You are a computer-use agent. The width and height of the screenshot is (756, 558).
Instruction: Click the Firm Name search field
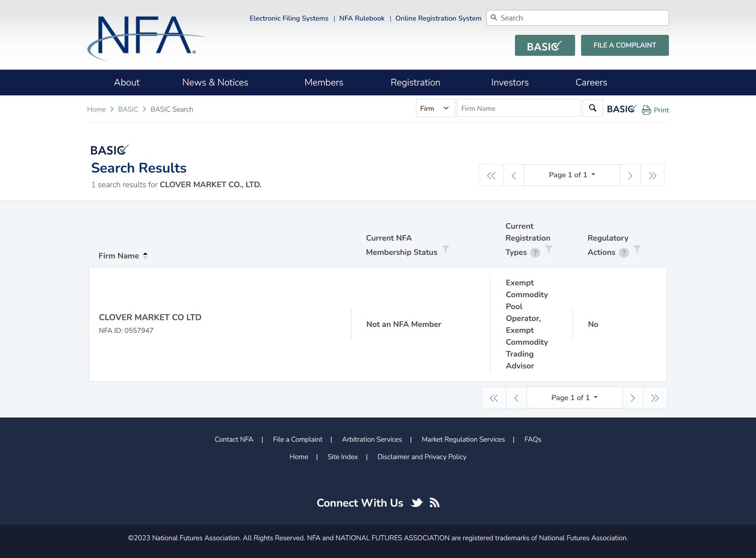(x=519, y=108)
